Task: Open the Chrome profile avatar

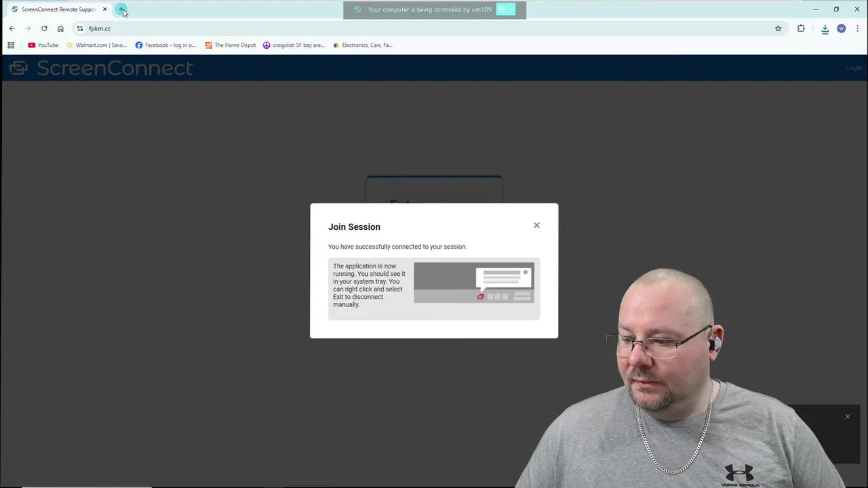Action: coord(842,28)
